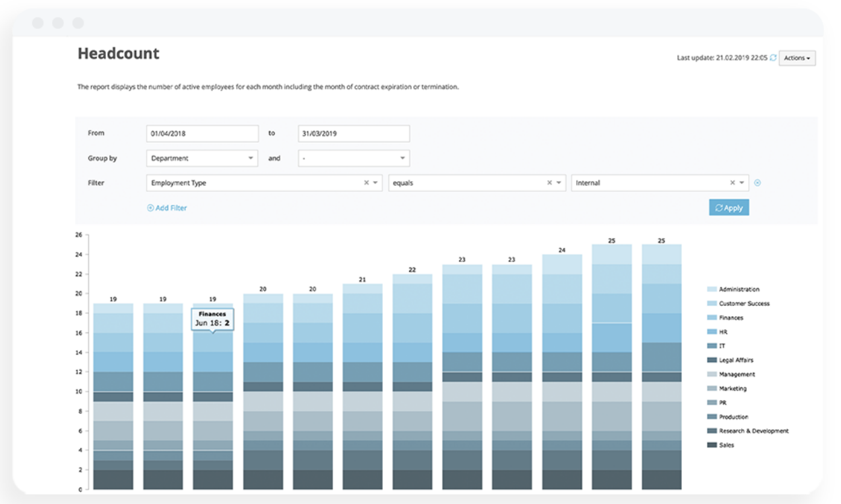Click the 'Filter' row label
The height and width of the screenshot is (504, 841).
click(96, 183)
